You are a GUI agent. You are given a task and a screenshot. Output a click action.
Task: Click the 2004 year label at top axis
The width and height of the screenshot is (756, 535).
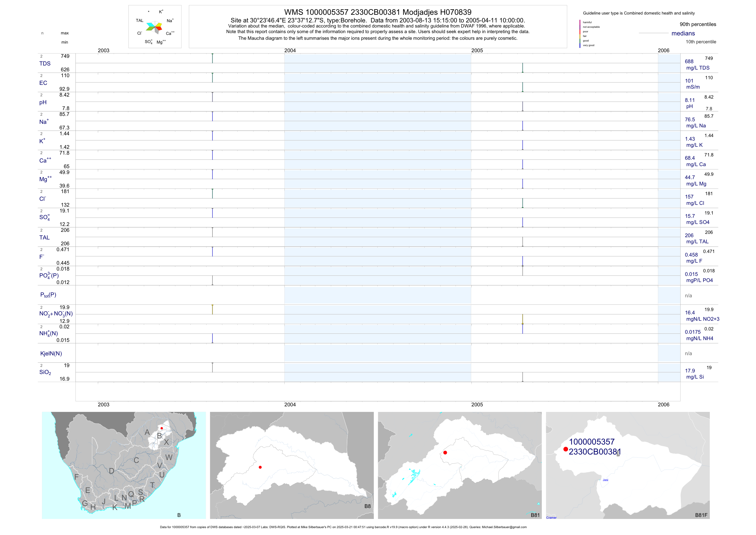(x=290, y=50)
